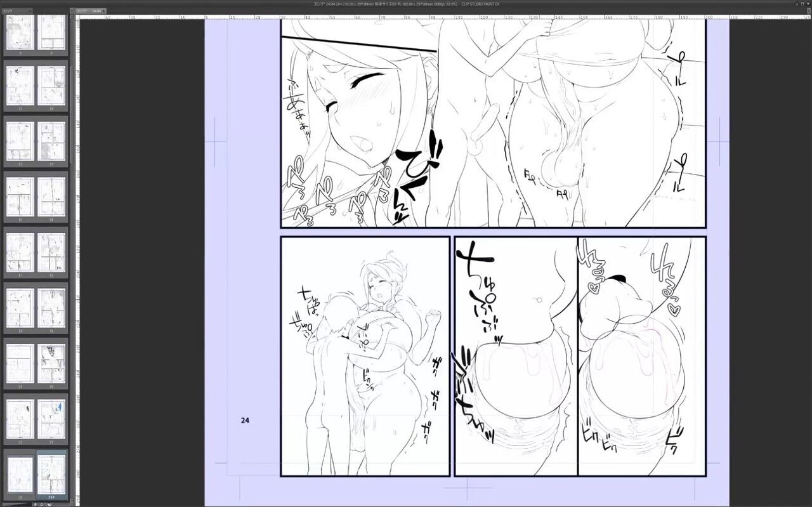This screenshot has width=812, height=507.
Task: Open the dark page 20 thumbnail
Action: coord(51,364)
